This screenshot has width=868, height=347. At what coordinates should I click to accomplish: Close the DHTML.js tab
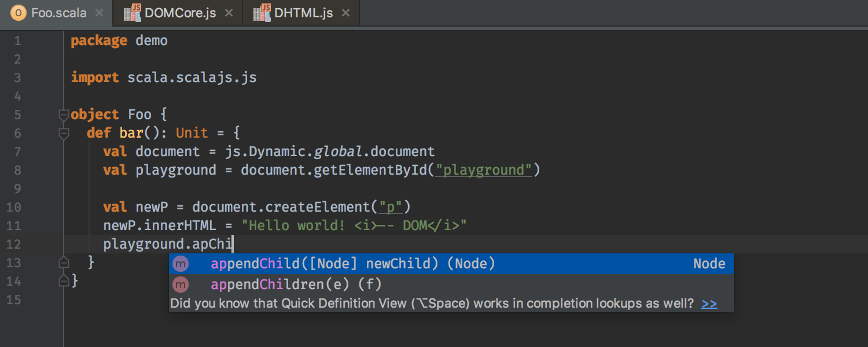[345, 13]
